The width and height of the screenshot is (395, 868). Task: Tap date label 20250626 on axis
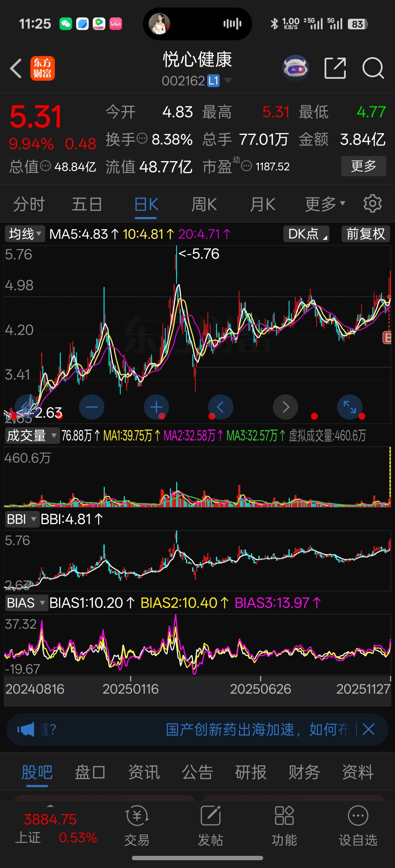pos(260,689)
